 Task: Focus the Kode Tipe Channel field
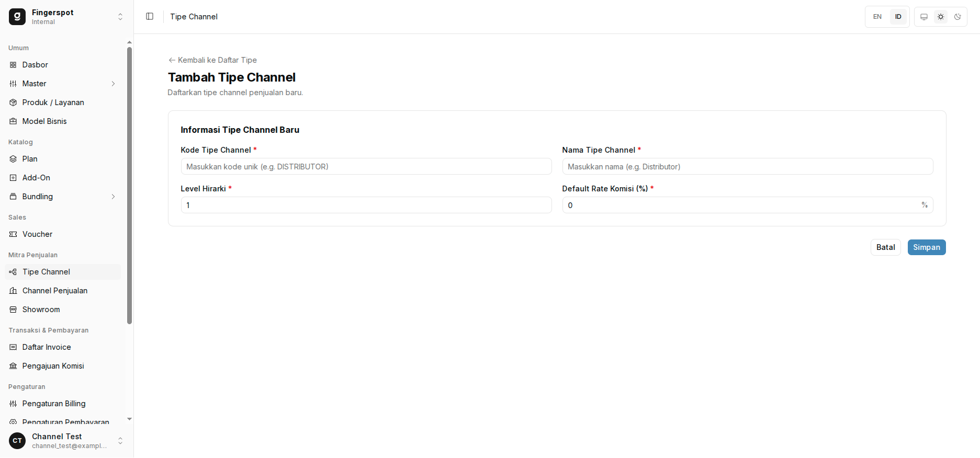point(366,166)
